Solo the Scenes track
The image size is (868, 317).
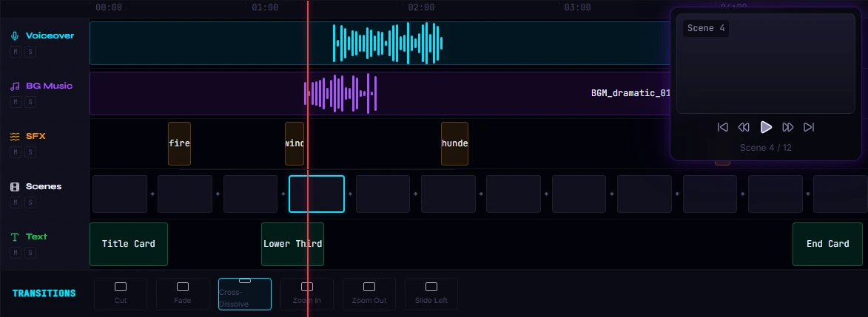click(x=30, y=202)
